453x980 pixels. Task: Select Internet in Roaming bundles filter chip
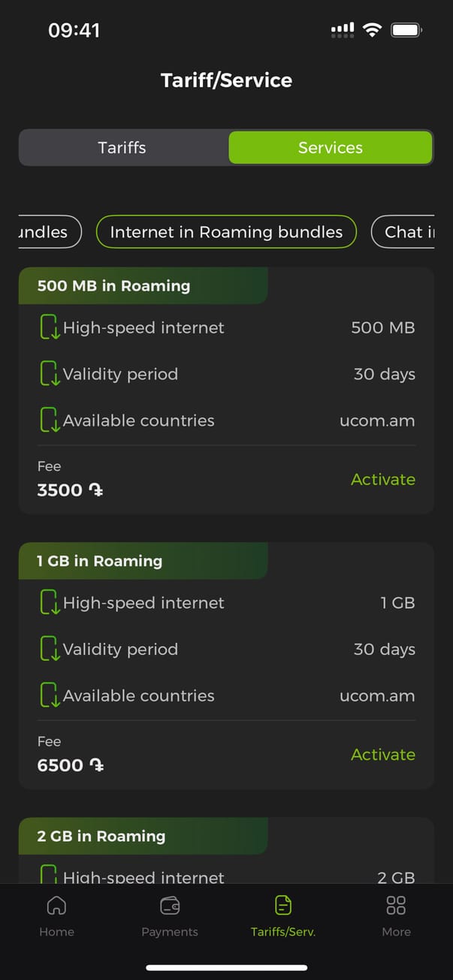[x=226, y=232]
